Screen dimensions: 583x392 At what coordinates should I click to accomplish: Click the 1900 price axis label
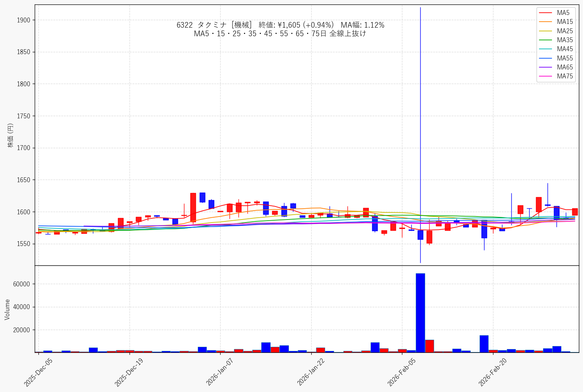coord(24,20)
